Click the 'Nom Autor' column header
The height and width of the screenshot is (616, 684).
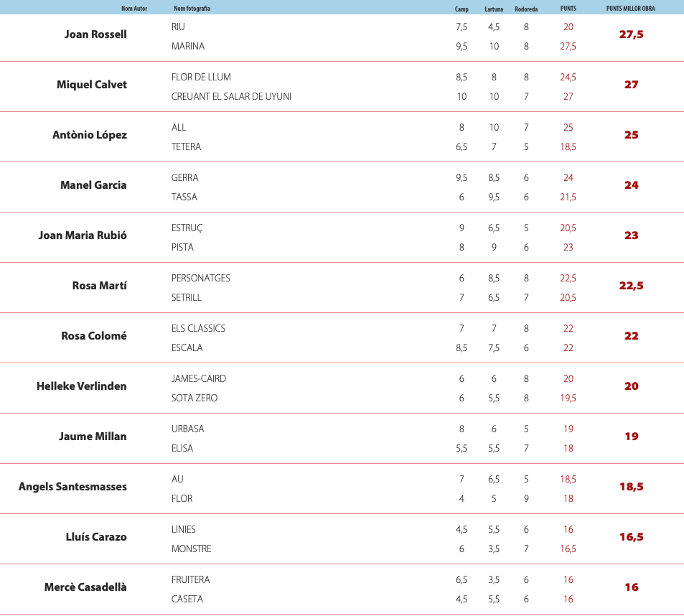point(134,9)
